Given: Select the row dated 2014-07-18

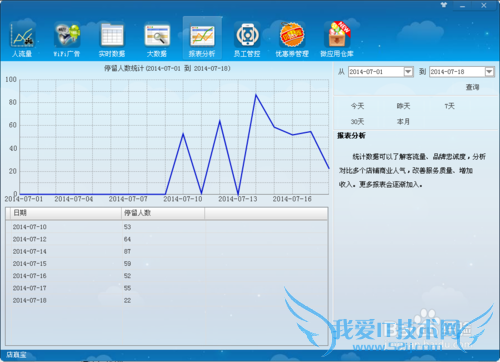Looking at the screenshot, I should point(167,300).
